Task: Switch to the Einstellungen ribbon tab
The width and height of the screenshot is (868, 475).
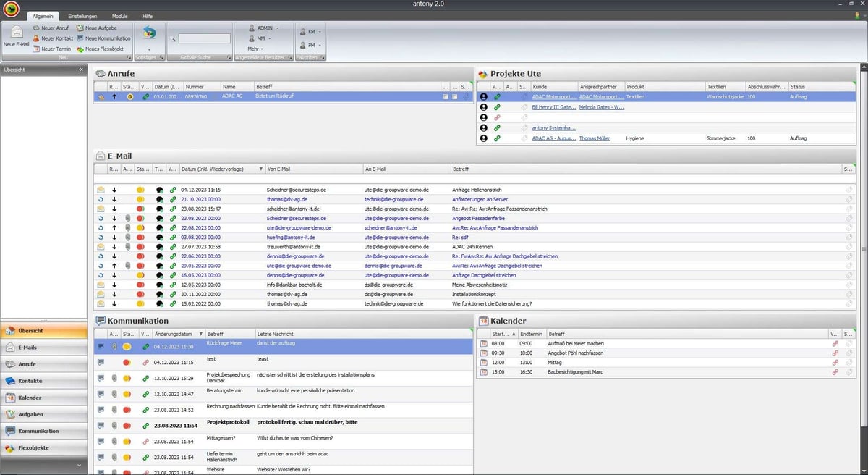Action: click(x=82, y=16)
